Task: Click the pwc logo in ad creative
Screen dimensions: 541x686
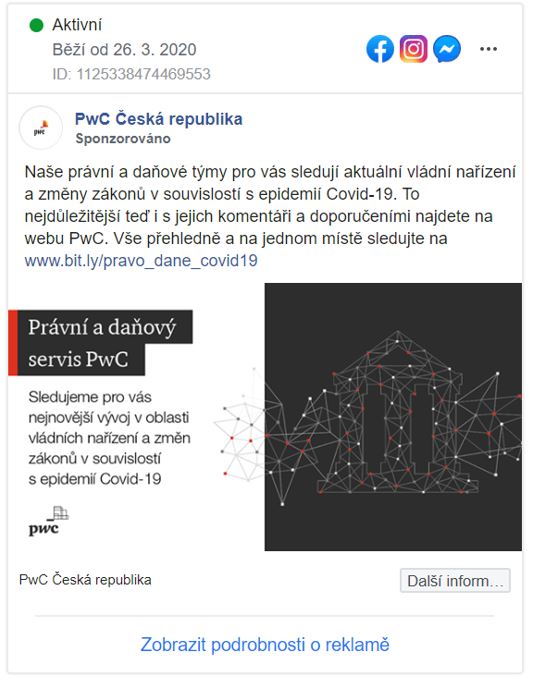Action: 48,522
